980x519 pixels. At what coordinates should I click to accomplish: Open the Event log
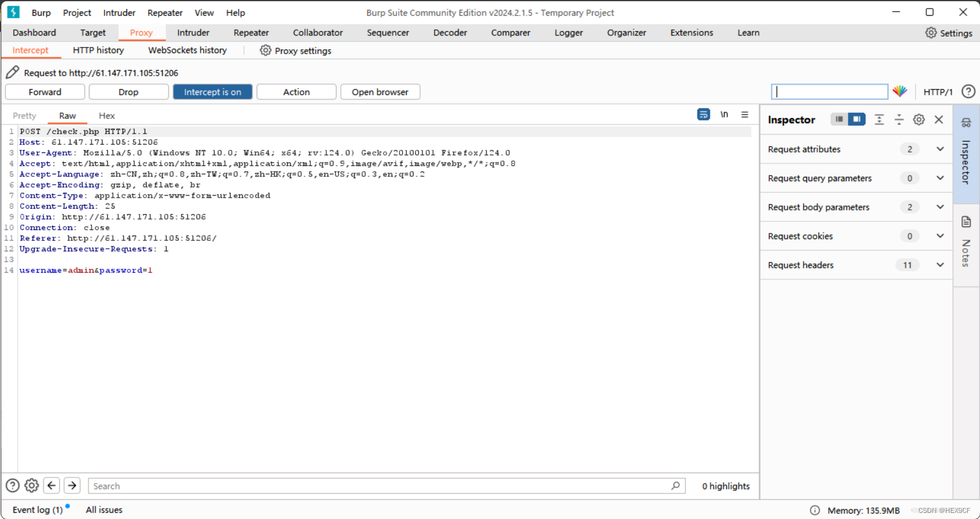pos(38,510)
